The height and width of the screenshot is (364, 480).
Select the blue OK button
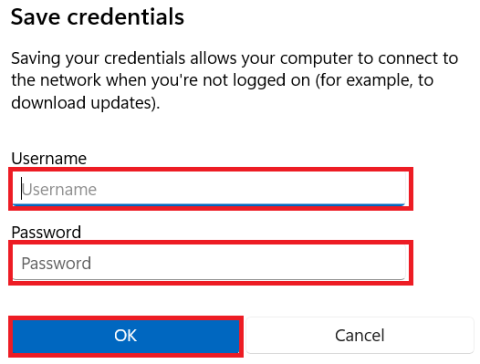126,335
